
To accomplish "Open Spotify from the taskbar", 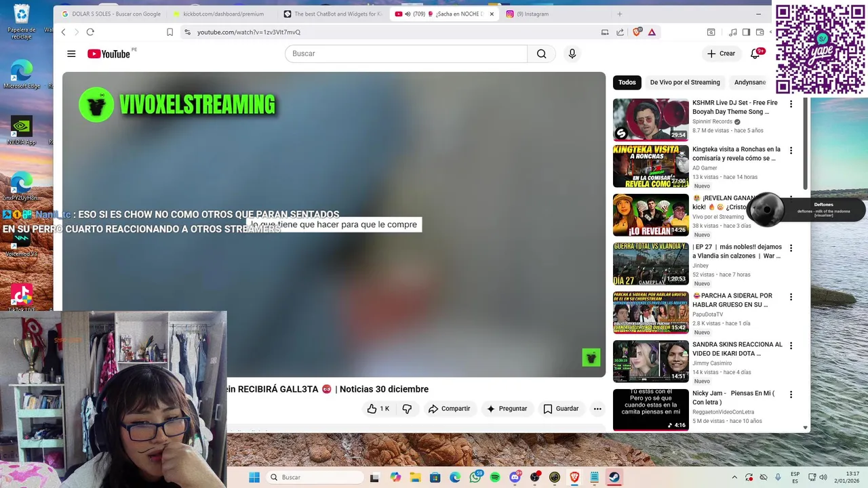I will [x=495, y=477].
